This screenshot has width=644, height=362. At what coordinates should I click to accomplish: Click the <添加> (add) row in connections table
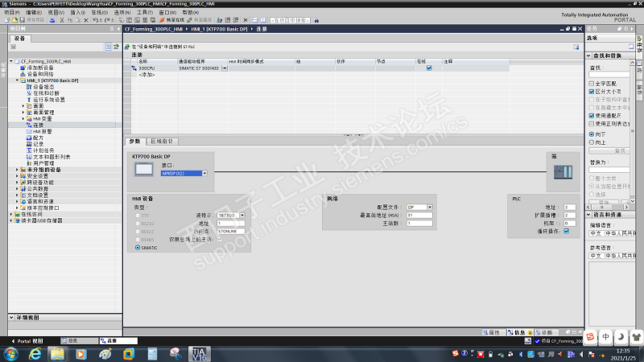[147, 75]
